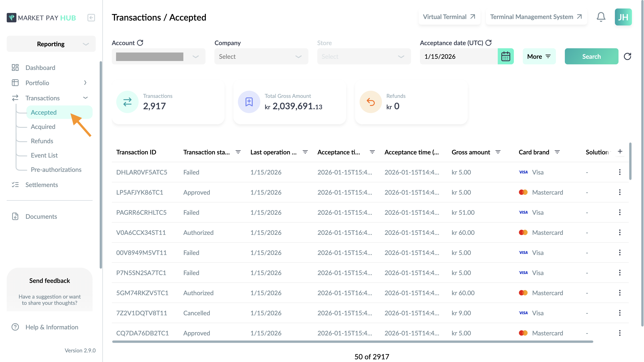The width and height of the screenshot is (644, 362).
Task: Expand More filters
Action: pyautogui.click(x=539, y=57)
